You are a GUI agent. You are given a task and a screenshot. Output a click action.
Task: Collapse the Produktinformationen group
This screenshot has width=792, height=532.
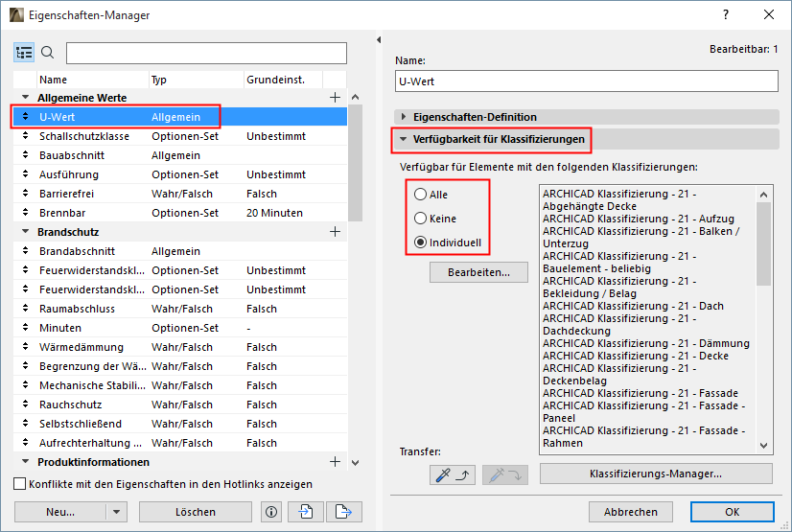(x=25, y=462)
